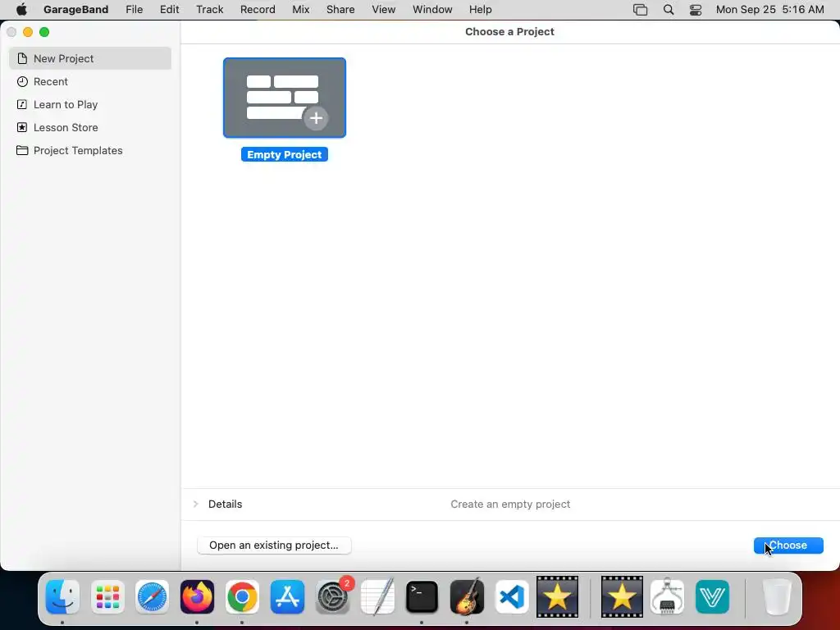Open the Record menu
The image size is (840, 630).
pos(258,10)
